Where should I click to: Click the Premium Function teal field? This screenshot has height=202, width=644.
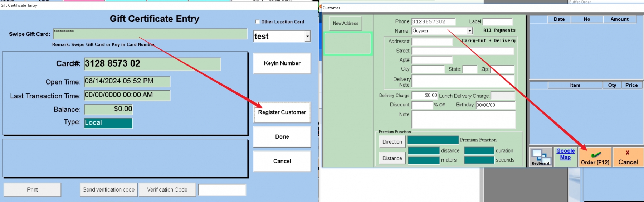coord(433,140)
